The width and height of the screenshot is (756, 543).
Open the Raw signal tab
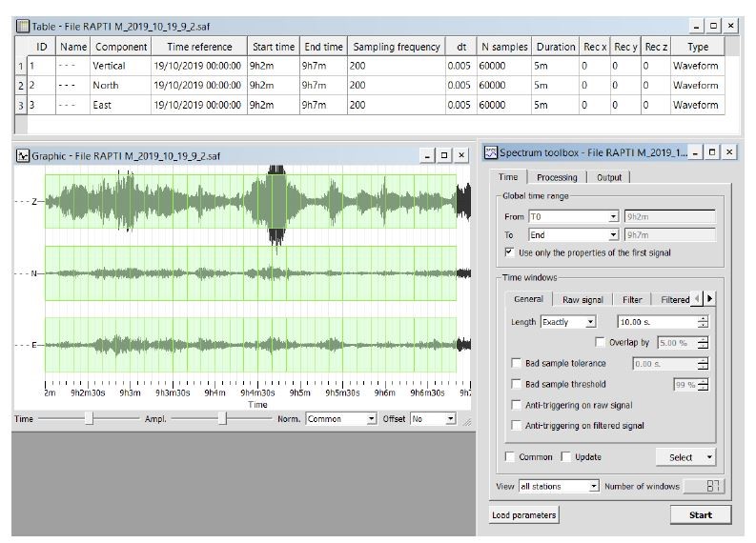click(582, 299)
